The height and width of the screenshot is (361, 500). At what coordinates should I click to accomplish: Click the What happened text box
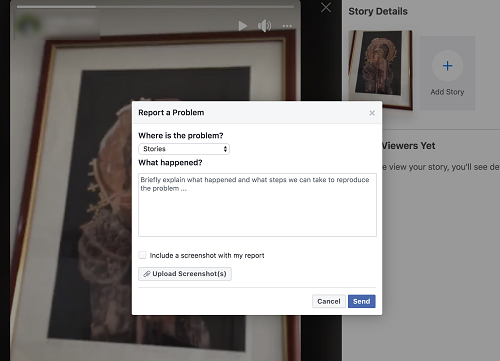(257, 205)
